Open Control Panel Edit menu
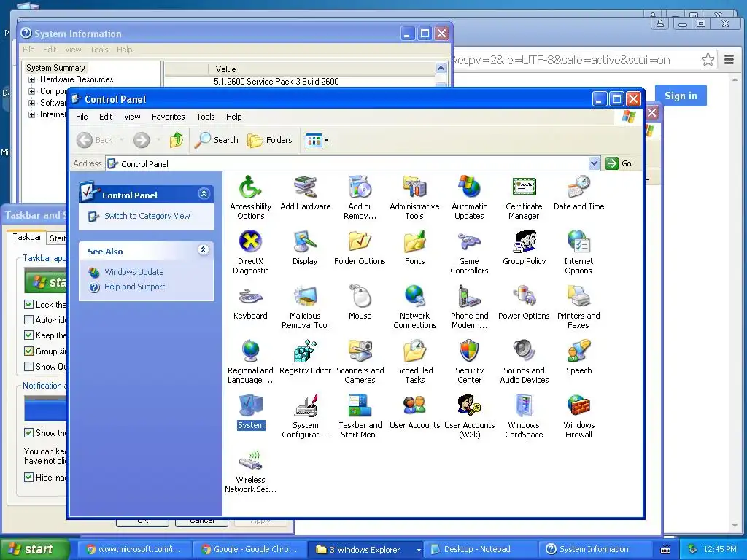 pyautogui.click(x=106, y=117)
